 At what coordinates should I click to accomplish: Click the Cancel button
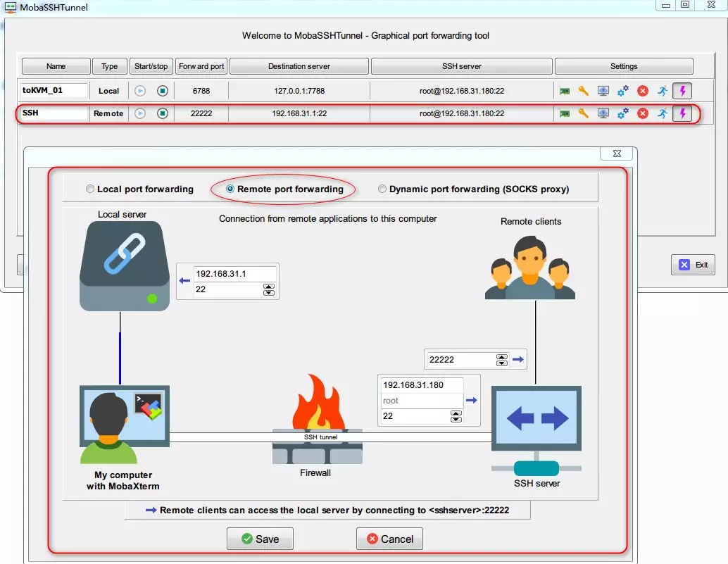click(x=389, y=539)
